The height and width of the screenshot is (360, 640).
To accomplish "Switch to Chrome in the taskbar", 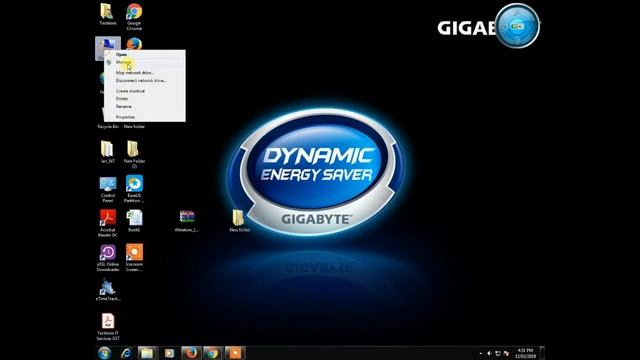I will (x=212, y=353).
